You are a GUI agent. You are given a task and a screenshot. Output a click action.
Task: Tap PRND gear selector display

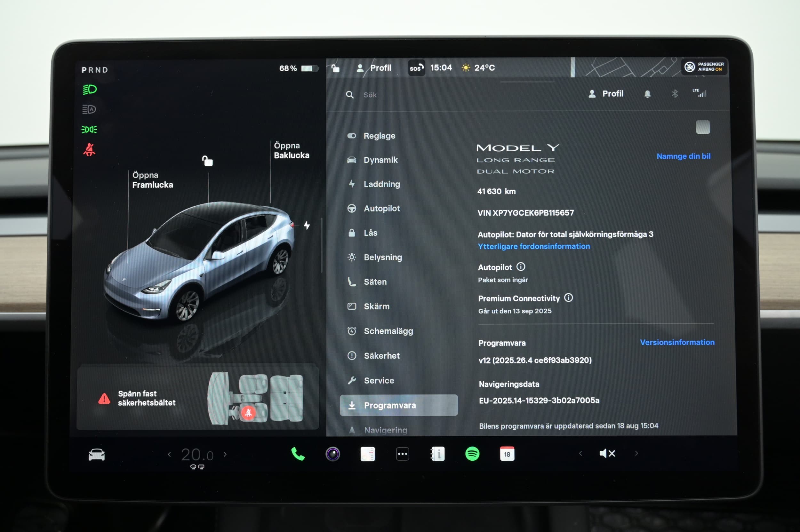[x=95, y=70]
